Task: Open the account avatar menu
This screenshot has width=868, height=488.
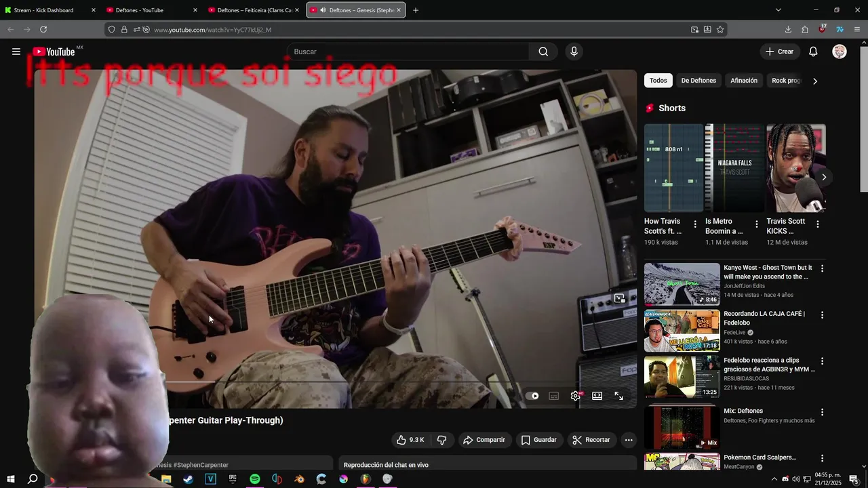Action: (x=840, y=52)
